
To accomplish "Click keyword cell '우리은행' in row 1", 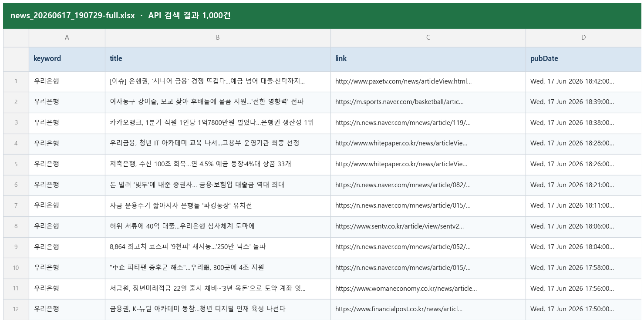I will [67, 81].
